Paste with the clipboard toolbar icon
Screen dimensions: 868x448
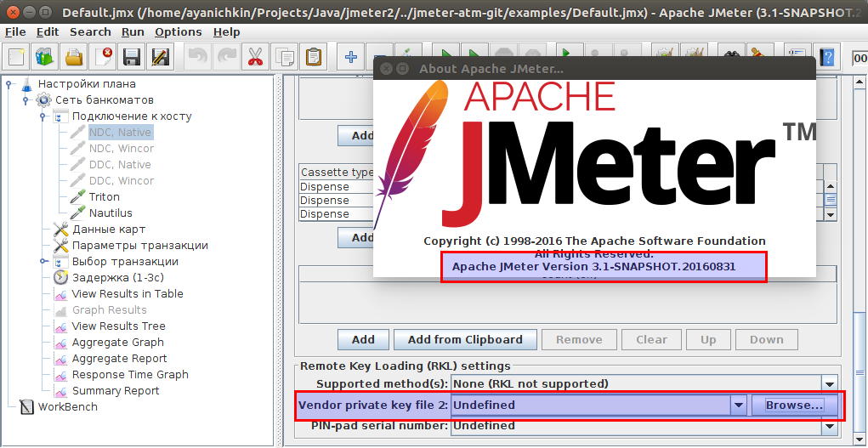[x=314, y=56]
